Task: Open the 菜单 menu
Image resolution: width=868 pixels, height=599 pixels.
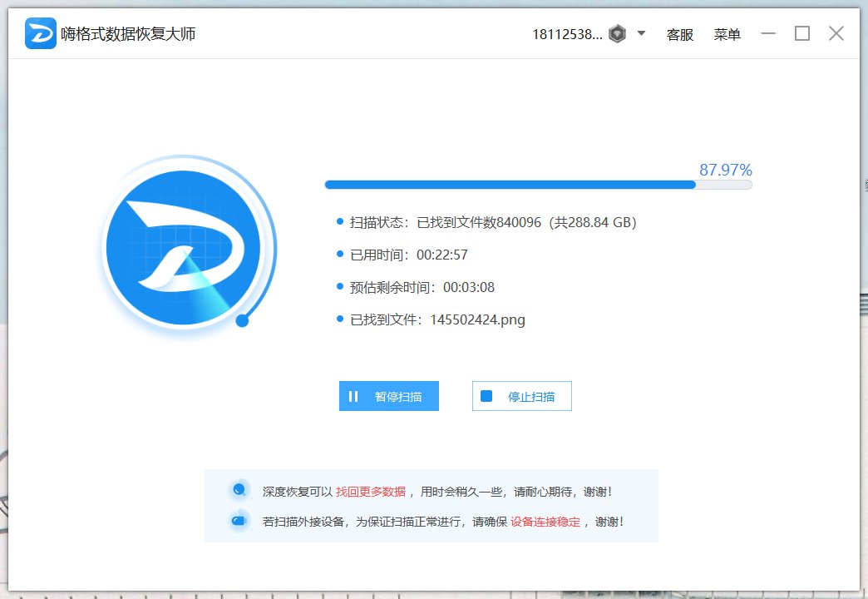Action: pyautogui.click(x=727, y=34)
